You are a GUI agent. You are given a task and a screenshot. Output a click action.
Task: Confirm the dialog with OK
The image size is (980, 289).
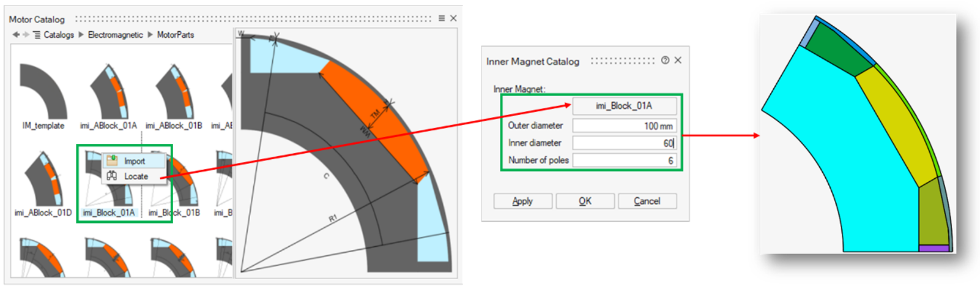click(x=585, y=201)
